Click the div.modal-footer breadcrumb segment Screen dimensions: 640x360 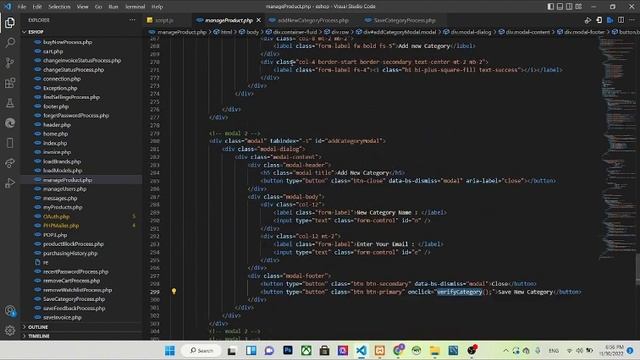pos(584,32)
